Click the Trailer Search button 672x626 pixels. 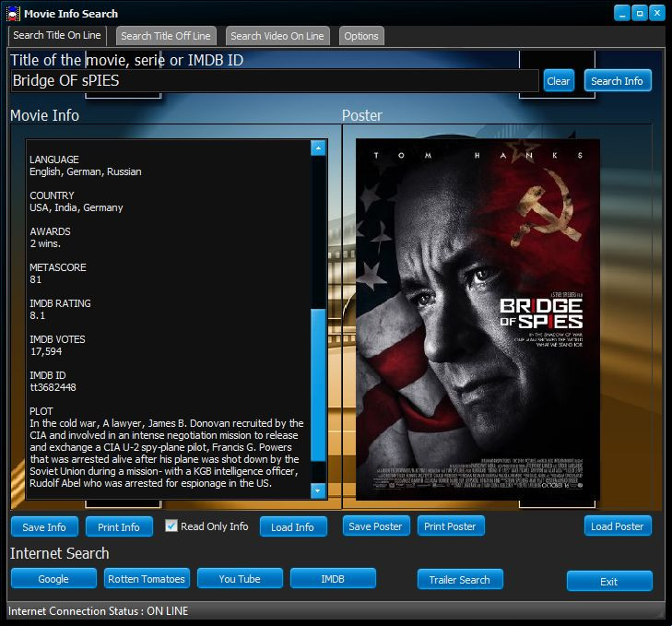tap(460, 580)
